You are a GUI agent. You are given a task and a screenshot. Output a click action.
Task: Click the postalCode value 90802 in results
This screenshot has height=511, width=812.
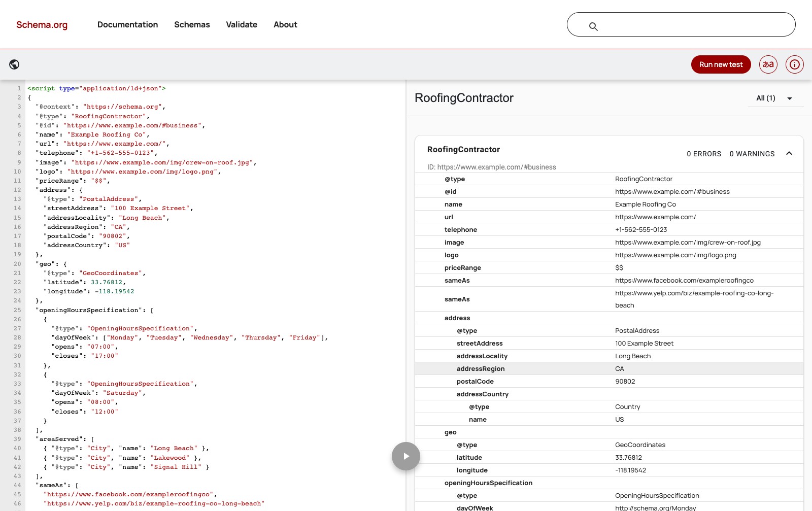tap(625, 382)
